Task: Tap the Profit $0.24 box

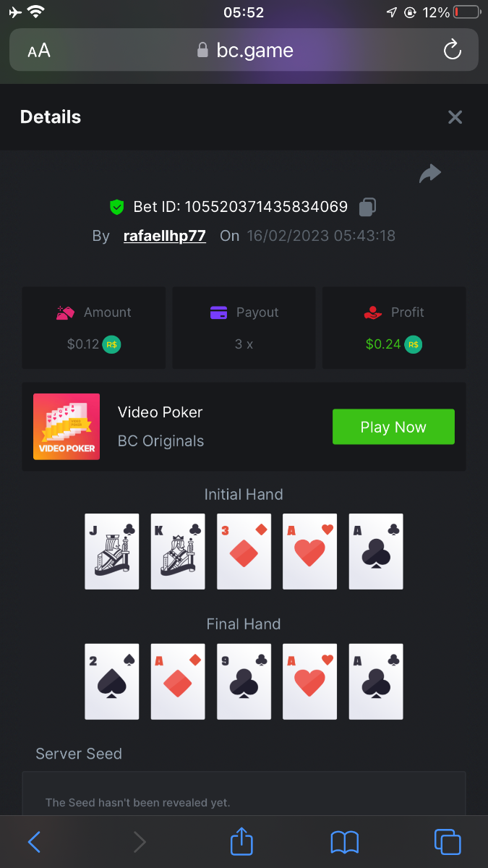Action: point(394,328)
